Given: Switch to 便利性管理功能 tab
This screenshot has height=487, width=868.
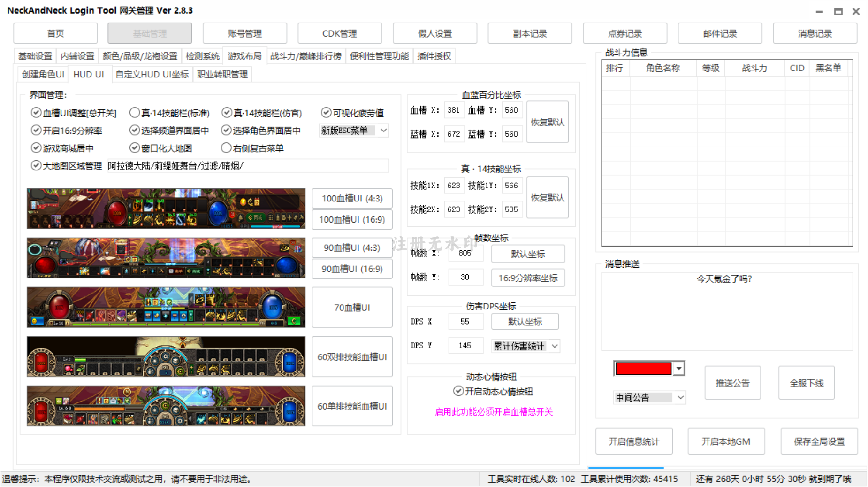Looking at the screenshot, I should (379, 56).
